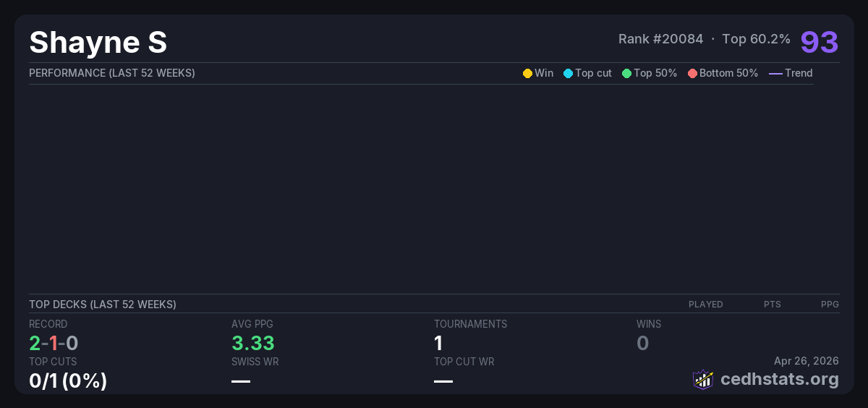Screen dimensions: 868x408
Task: Click the green 3.33 average PPG value
Action: tap(252, 343)
